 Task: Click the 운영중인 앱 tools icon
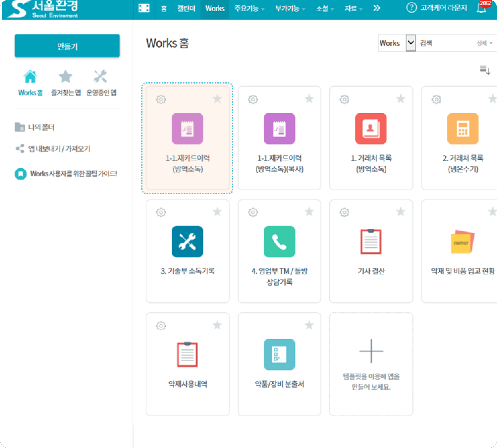pyautogui.click(x=100, y=77)
